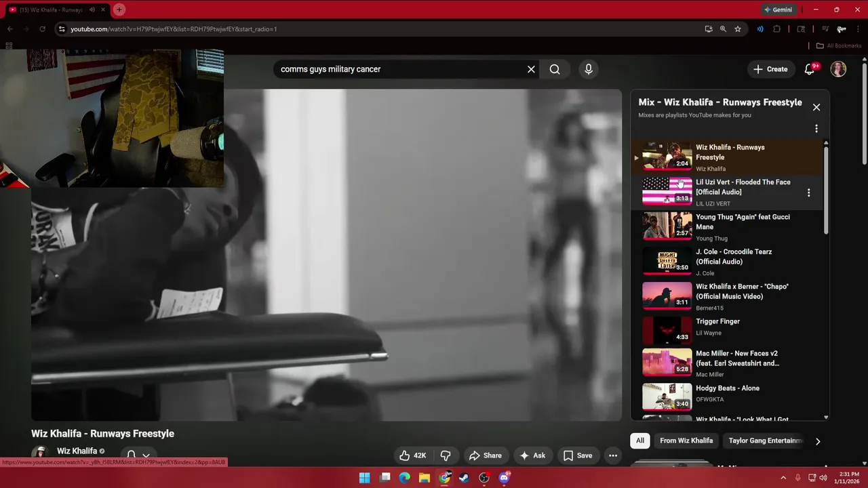Open a new browser tab
The width and height of the screenshot is (868, 488).
tap(119, 9)
